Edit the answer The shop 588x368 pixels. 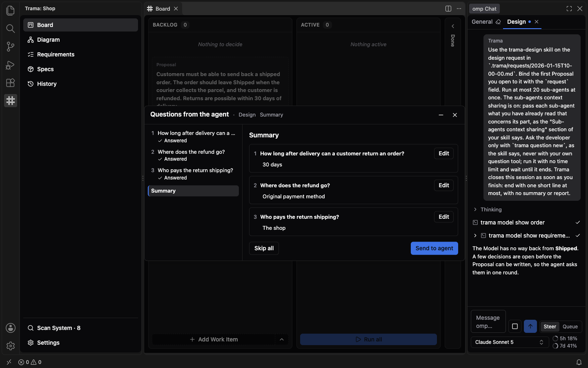click(444, 217)
